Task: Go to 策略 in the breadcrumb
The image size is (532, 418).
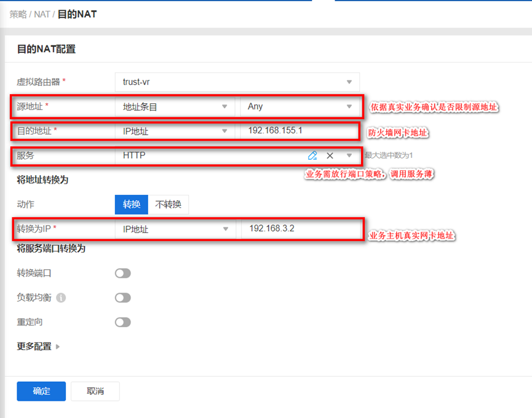Action: (18, 14)
